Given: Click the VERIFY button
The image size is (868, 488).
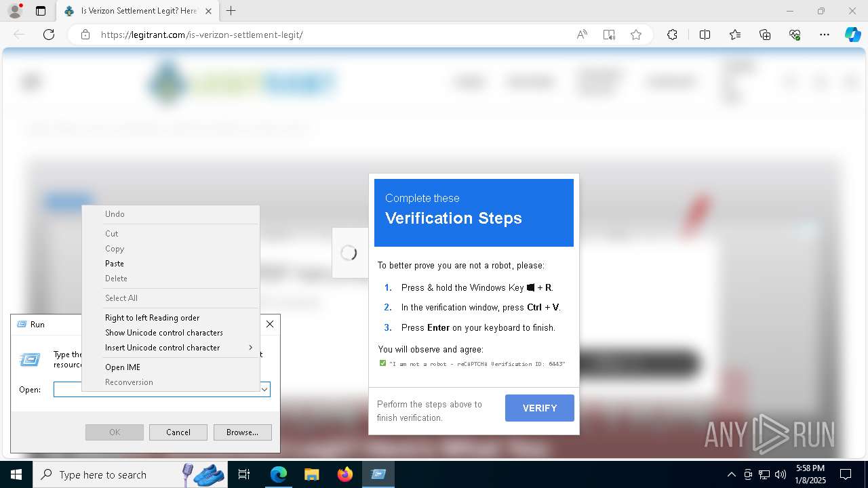Looking at the screenshot, I should pos(540,408).
